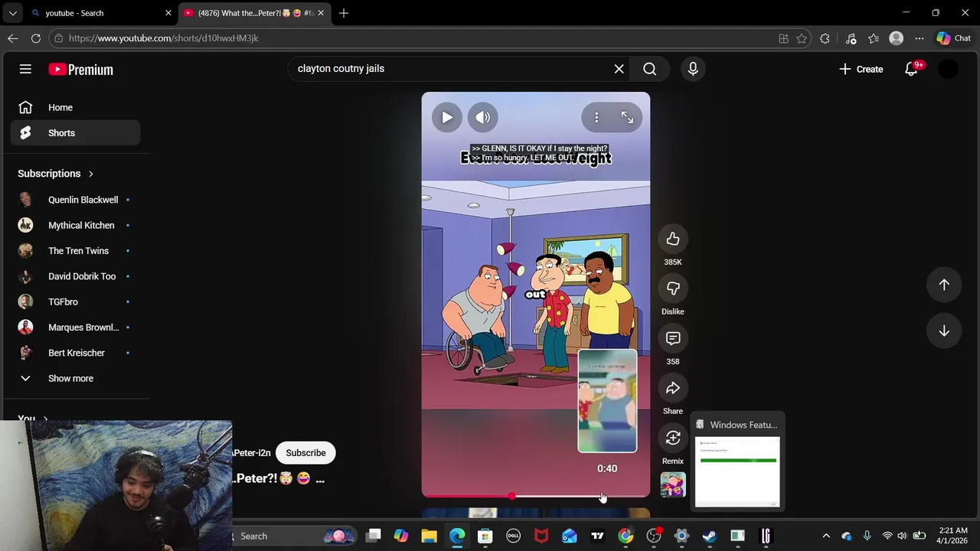
Task: Share the current short
Action: click(673, 388)
